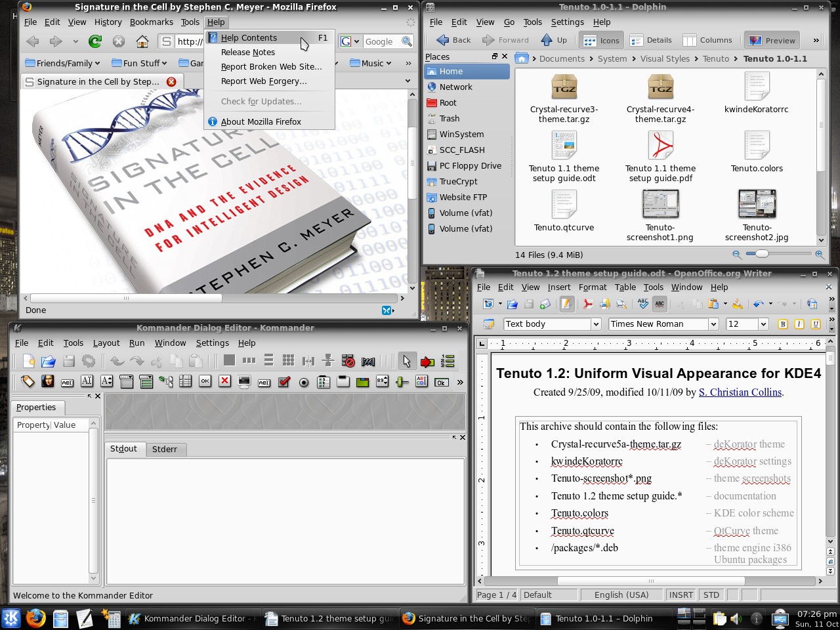Expand the Friends/Family bookmarks folder
Viewport: 840px width, 630px height.
click(x=63, y=63)
